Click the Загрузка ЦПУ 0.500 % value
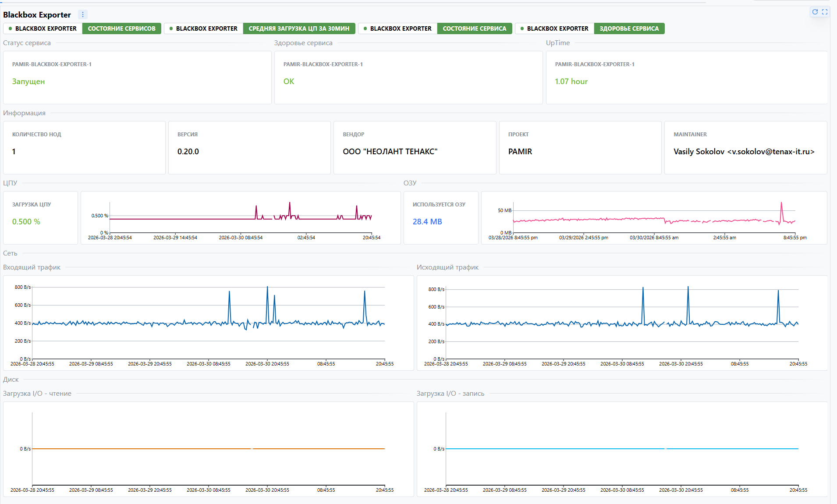This screenshot has width=837, height=504. [x=26, y=222]
